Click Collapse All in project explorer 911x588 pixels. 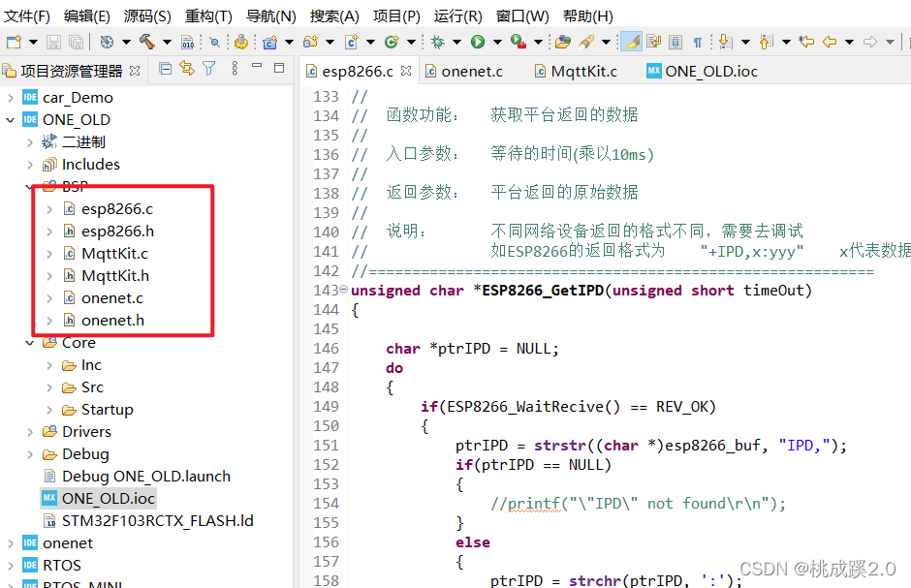click(x=165, y=69)
